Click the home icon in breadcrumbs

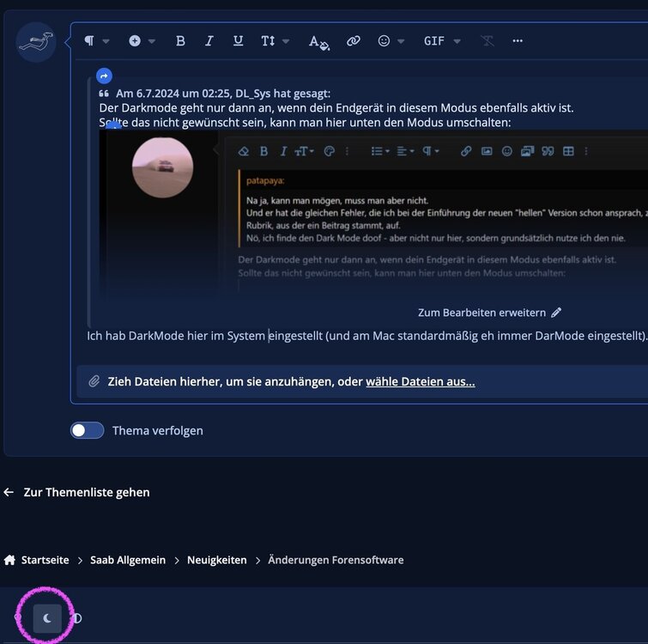pyautogui.click(x=9, y=560)
